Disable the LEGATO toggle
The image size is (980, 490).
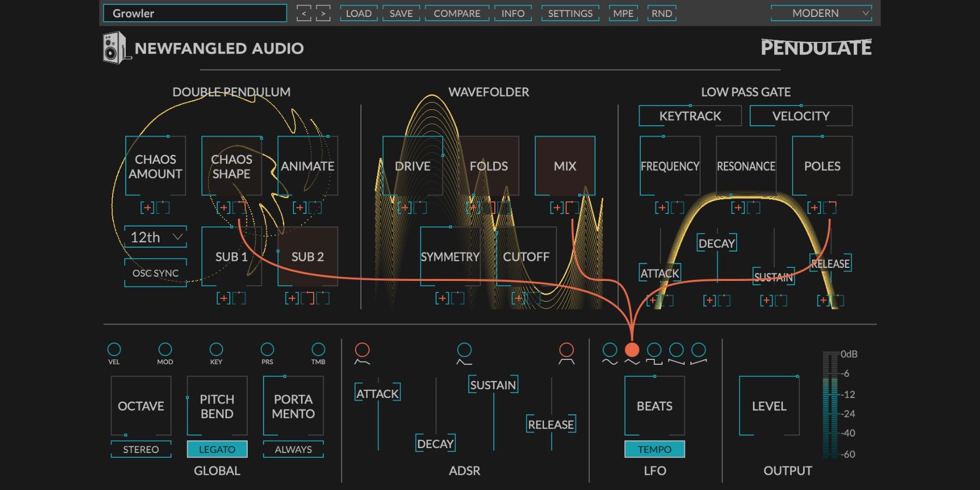(217, 449)
